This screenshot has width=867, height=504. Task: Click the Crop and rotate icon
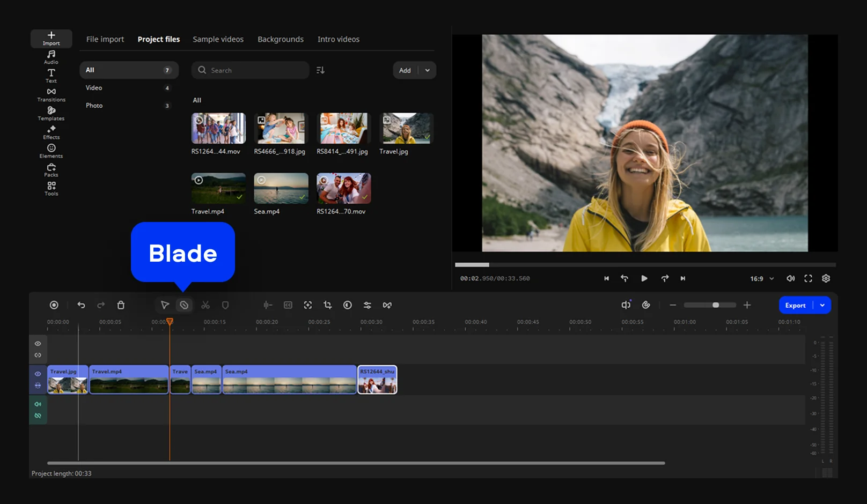coord(328,305)
